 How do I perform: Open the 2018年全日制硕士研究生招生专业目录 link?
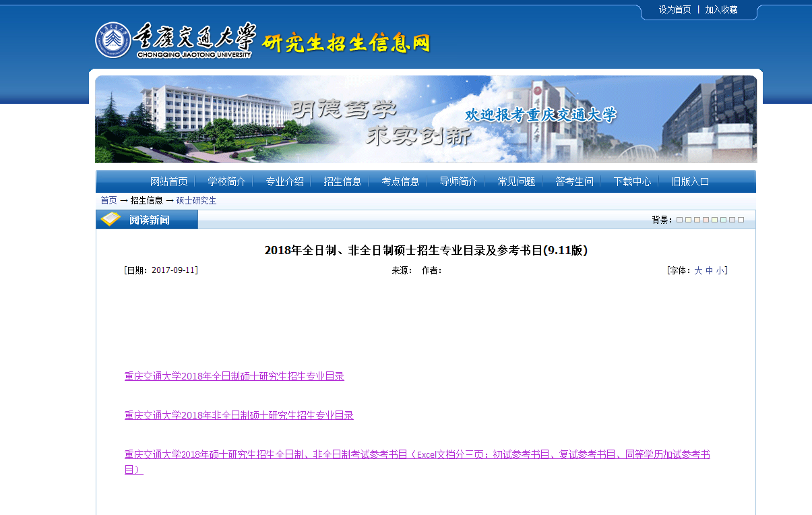tap(234, 376)
